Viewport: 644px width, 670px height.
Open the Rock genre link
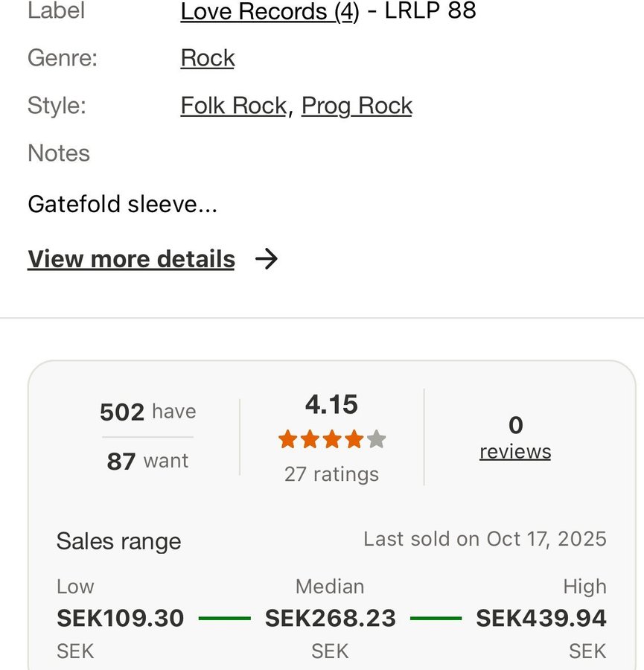(x=208, y=58)
